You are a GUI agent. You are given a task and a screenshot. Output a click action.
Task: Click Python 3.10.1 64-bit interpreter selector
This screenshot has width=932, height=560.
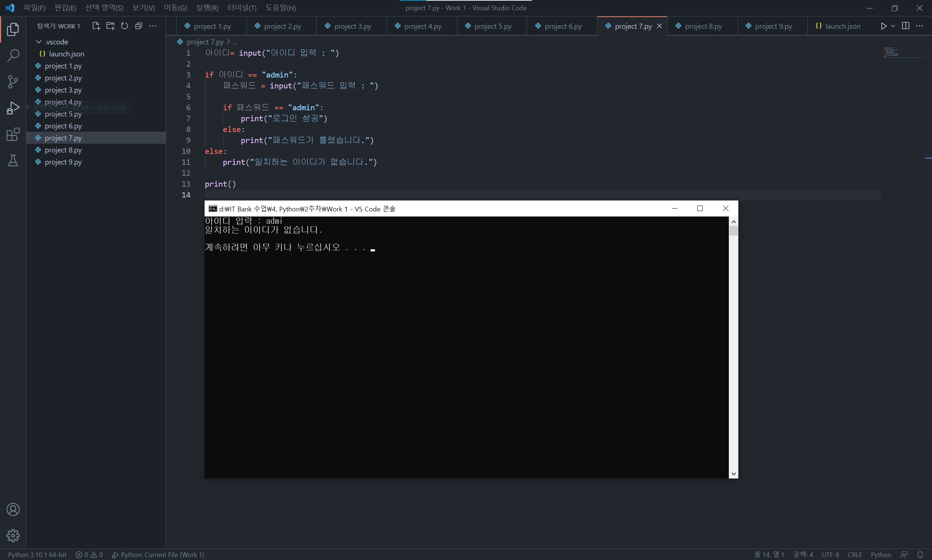click(x=37, y=554)
